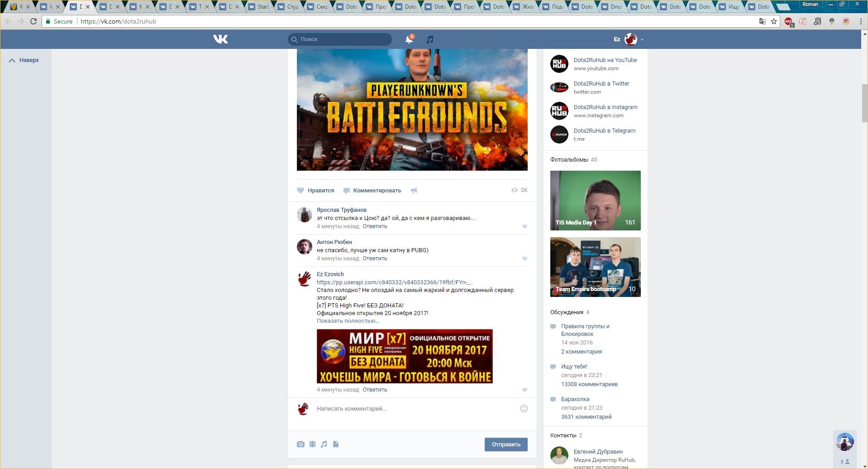Open the Dota2RuHub в Telegram logo icon
This screenshot has height=469, width=868.
tap(559, 134)
